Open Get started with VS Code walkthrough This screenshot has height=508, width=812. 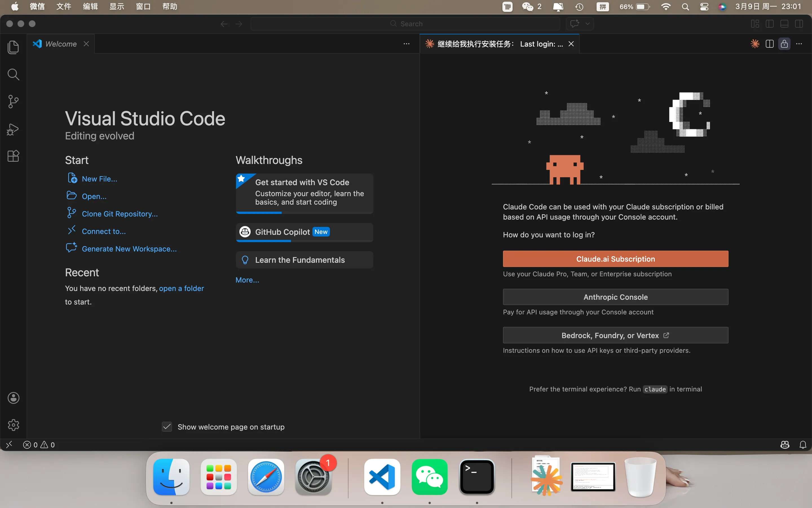pyautogui.click(x=304, y=194)
